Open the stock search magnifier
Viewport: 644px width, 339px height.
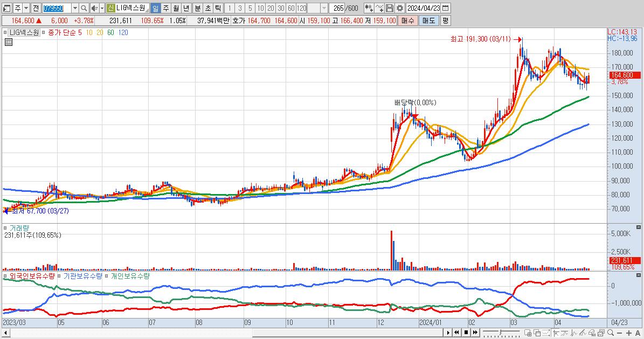point(84,8)
